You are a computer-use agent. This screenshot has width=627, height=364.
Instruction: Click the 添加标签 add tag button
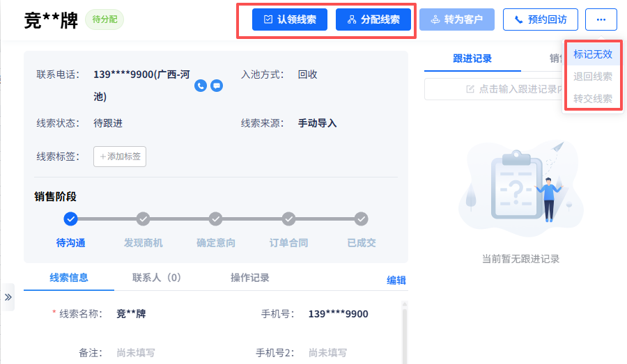click(x=120, y=157)
